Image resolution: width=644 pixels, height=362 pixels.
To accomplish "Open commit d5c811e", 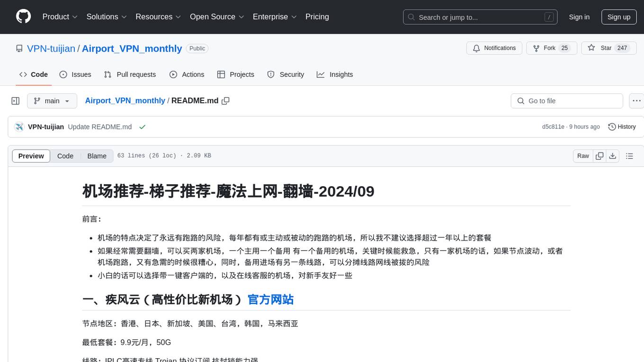I will point(553,127).
